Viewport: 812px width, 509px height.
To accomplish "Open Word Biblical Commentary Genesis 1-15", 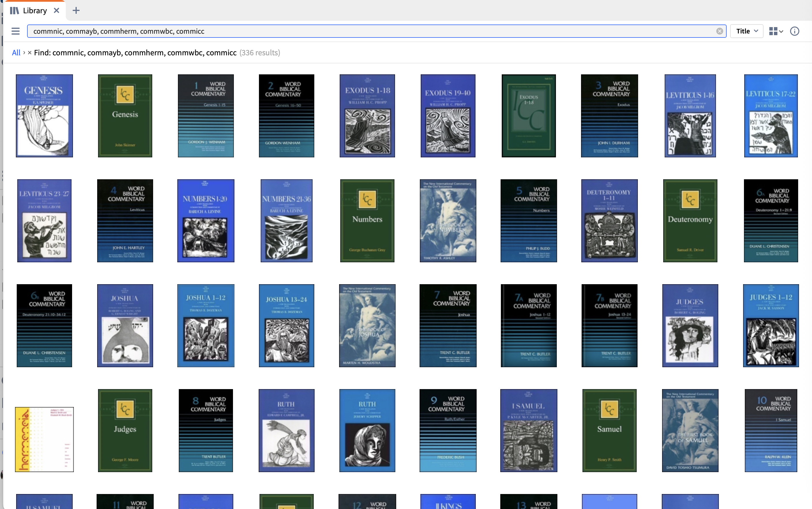I will [x=206, y=116].
